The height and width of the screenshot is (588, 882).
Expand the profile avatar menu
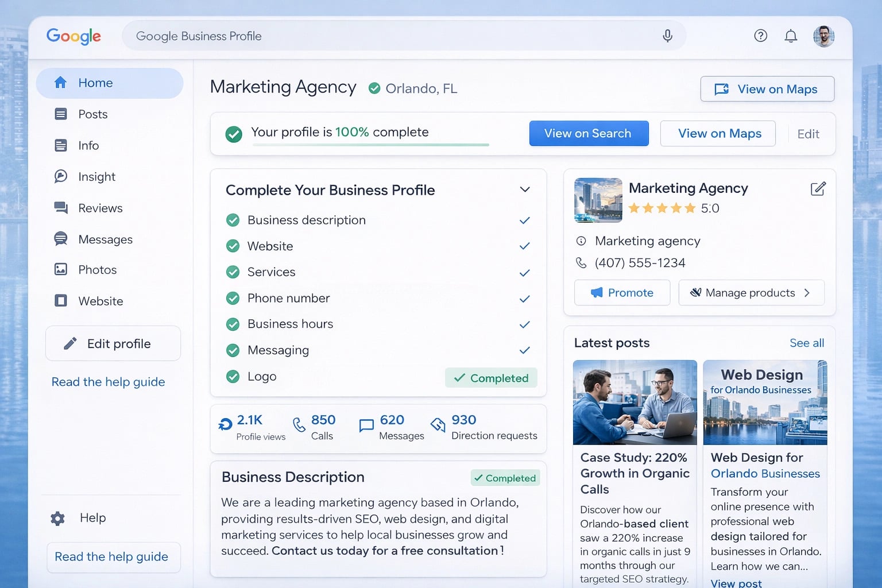[x=824, y=36]
